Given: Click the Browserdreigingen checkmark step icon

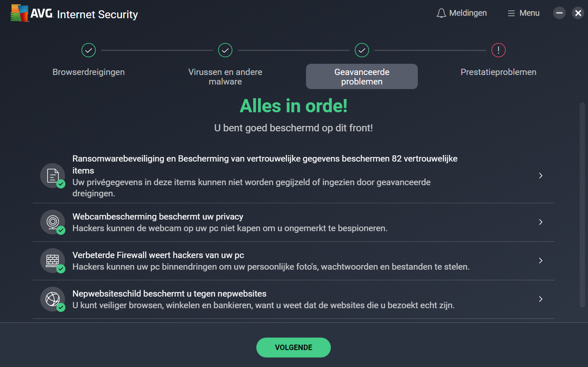Looking at the screenshot, I should click(89, 50).
